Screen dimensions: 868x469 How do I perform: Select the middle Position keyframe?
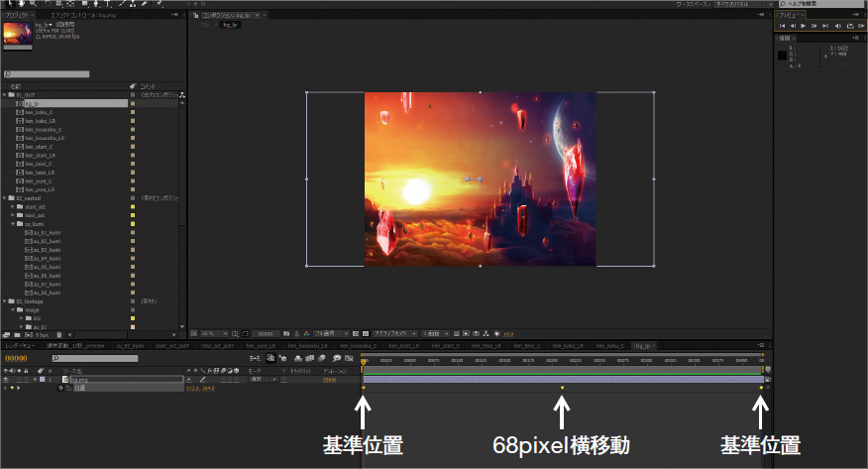[562, 388]
